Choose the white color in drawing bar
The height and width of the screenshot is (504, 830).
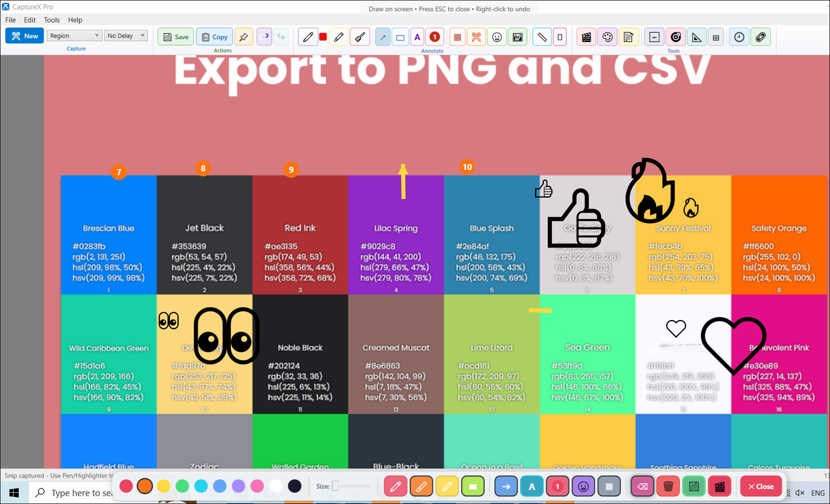[276, 486]
